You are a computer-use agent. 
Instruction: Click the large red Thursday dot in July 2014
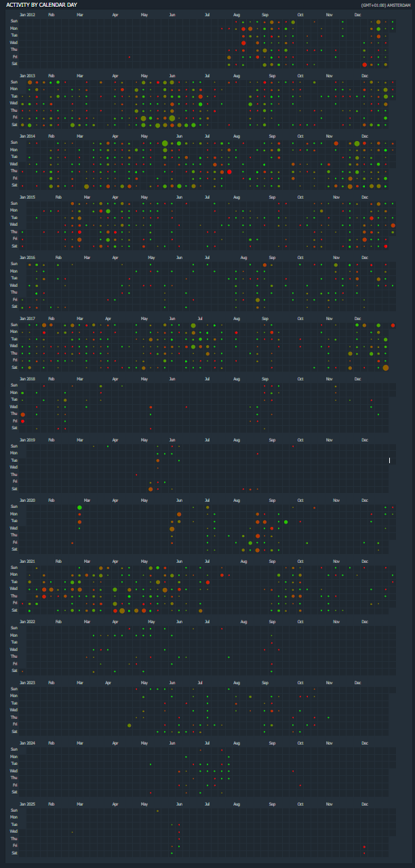coord(229,172)
